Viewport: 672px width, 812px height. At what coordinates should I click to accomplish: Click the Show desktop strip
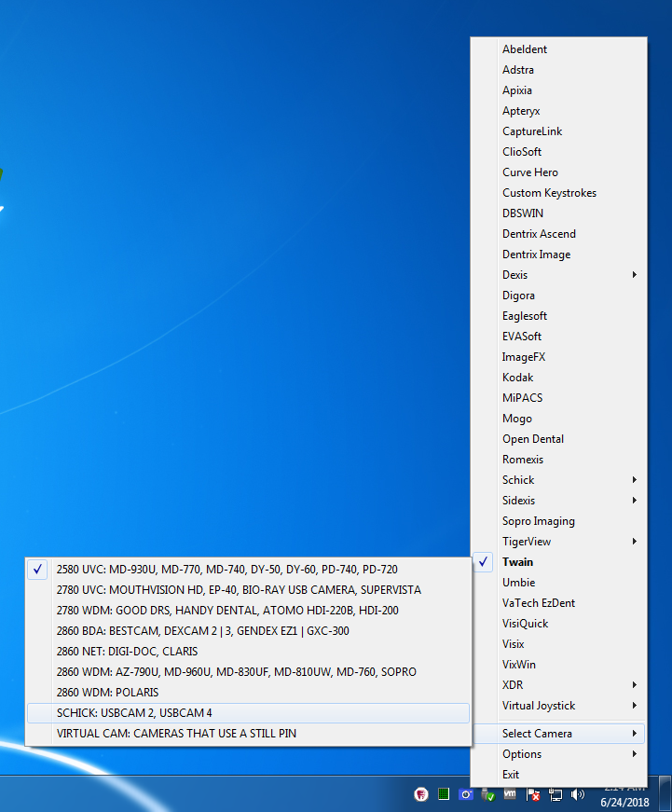(x=665, y=794)
